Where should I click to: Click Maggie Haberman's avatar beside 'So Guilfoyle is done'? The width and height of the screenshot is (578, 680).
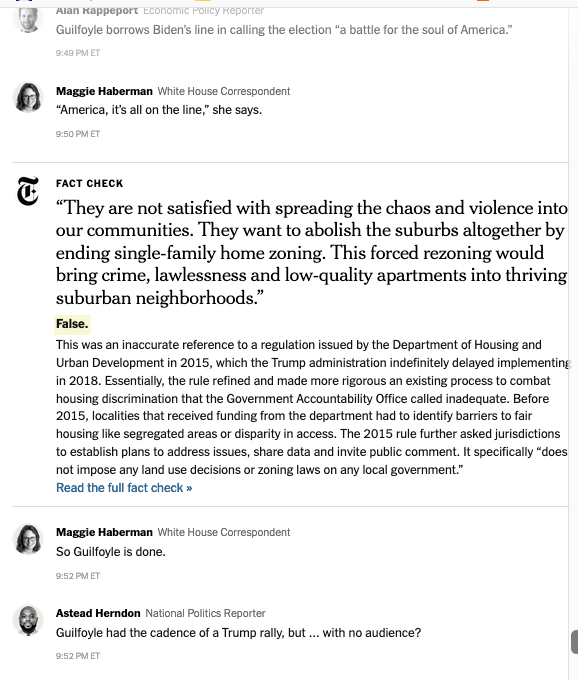point(28,539)
